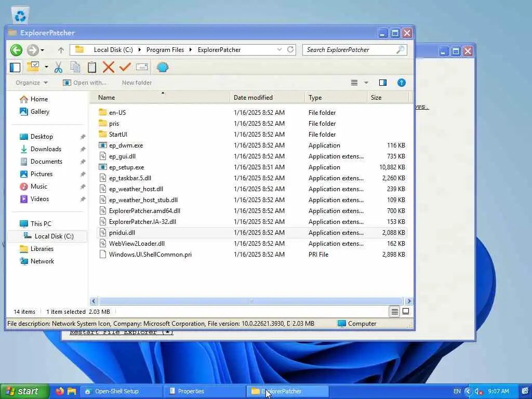532x399 pixels.
Task: Switch to Open-Shell Setup taskbar button
Action: point(122,391)
